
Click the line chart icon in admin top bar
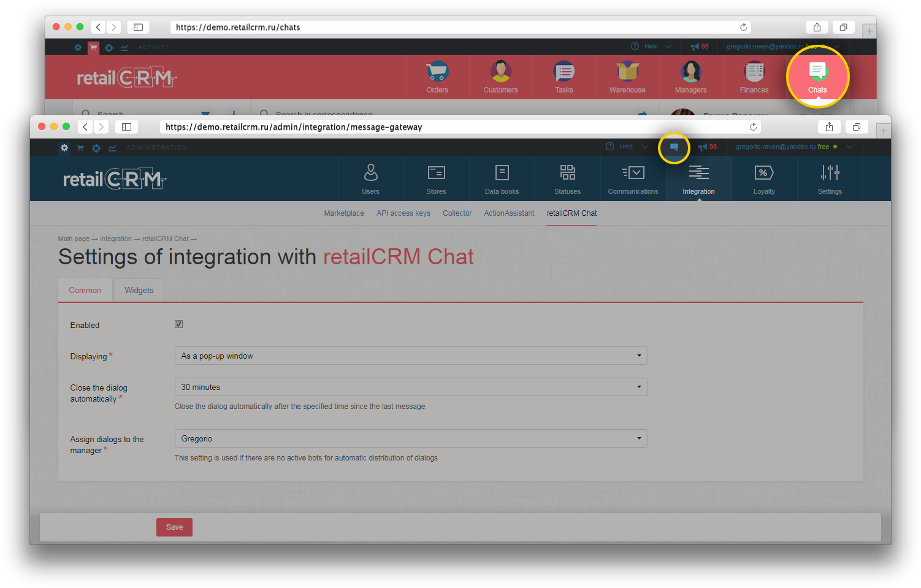click(112, 148)
